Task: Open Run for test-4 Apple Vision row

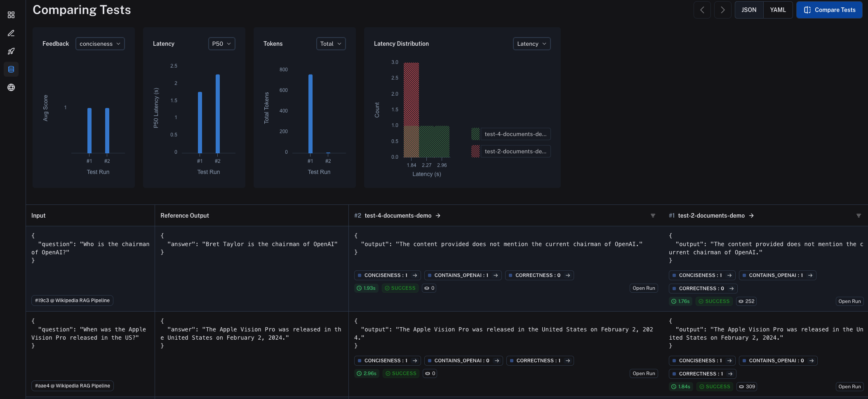Action: coord(644,373)
